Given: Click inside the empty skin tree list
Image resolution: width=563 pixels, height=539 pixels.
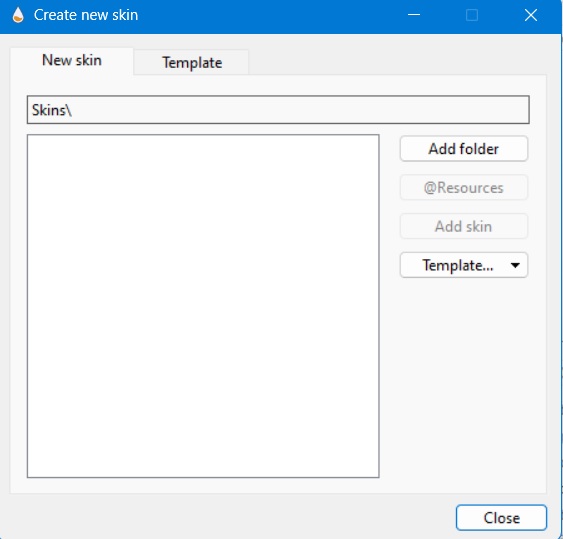Looking at the screenshot, I should tap(203, 306).
